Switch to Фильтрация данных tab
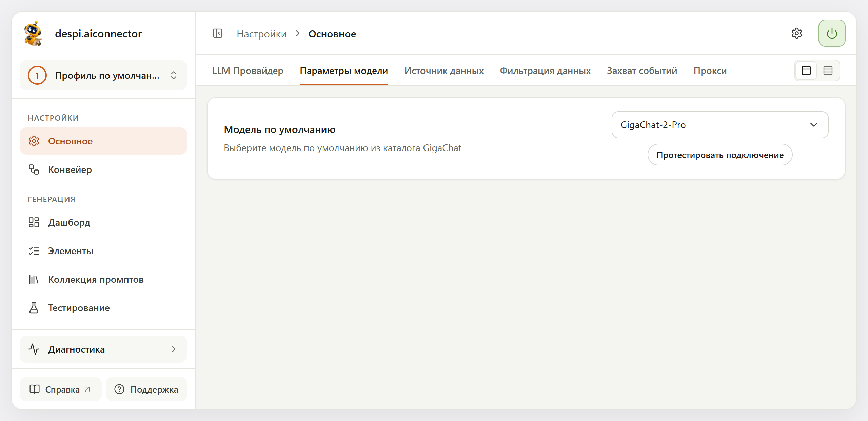This screenshot has height=421, width=868. (545, 71)
